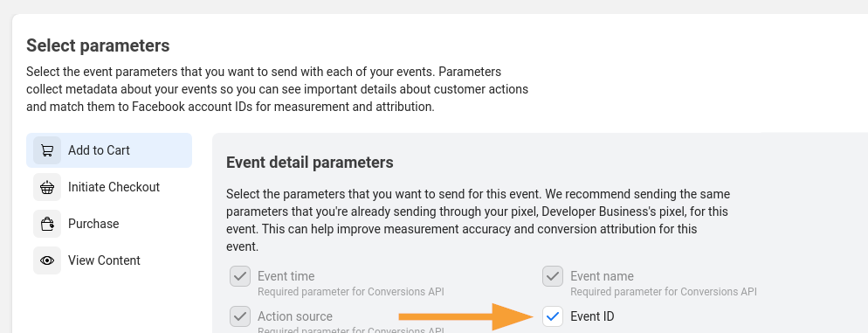Image resolution: width=868 pixels, height=333 pixels.
Task: Click the Event name label
Action: pyautogui.click(x=602, y=276)
